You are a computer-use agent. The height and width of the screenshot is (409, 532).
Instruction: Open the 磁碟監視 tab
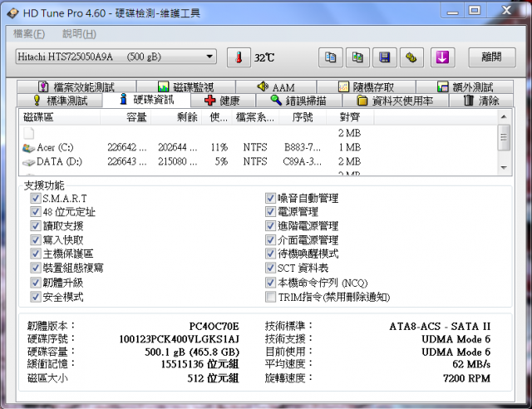coord(186,87)
